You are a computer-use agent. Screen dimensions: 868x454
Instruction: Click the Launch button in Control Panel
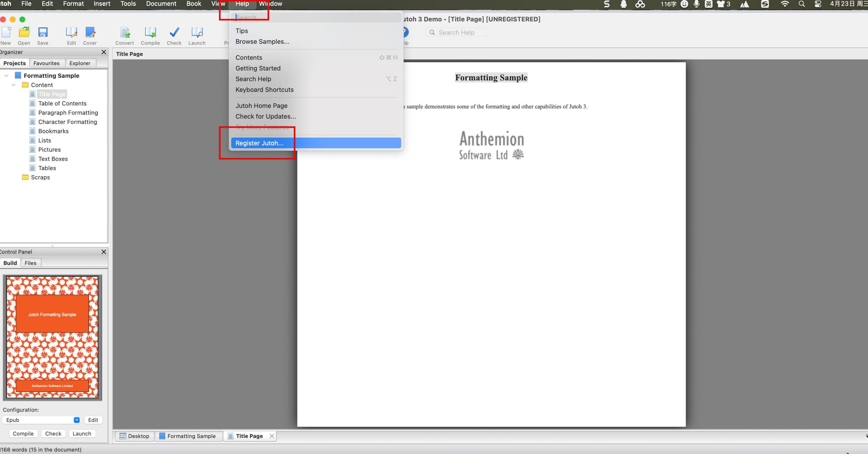pyautogui.click(x=82, y=434)
